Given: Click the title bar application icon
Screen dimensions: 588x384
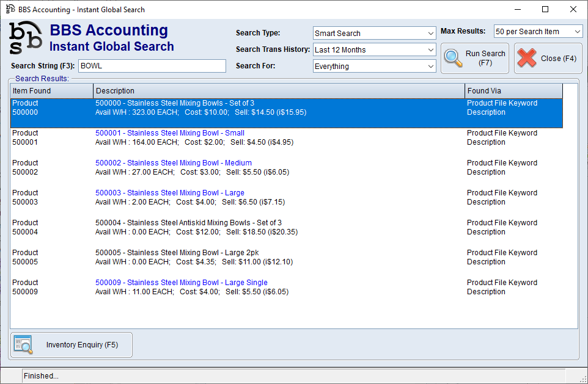Looking at the screenshot, I should tap(10, 9).
